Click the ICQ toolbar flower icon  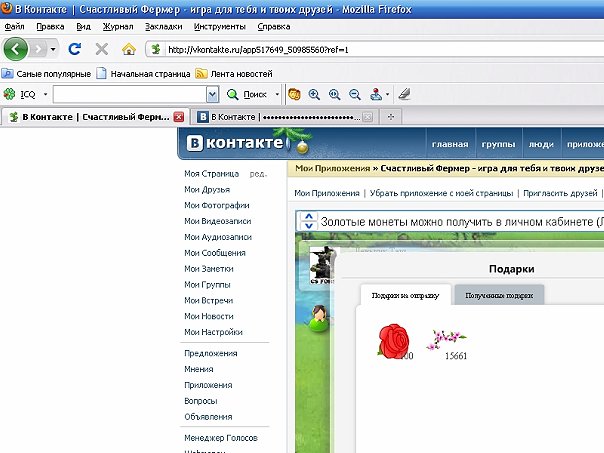(x=9, y=94)
